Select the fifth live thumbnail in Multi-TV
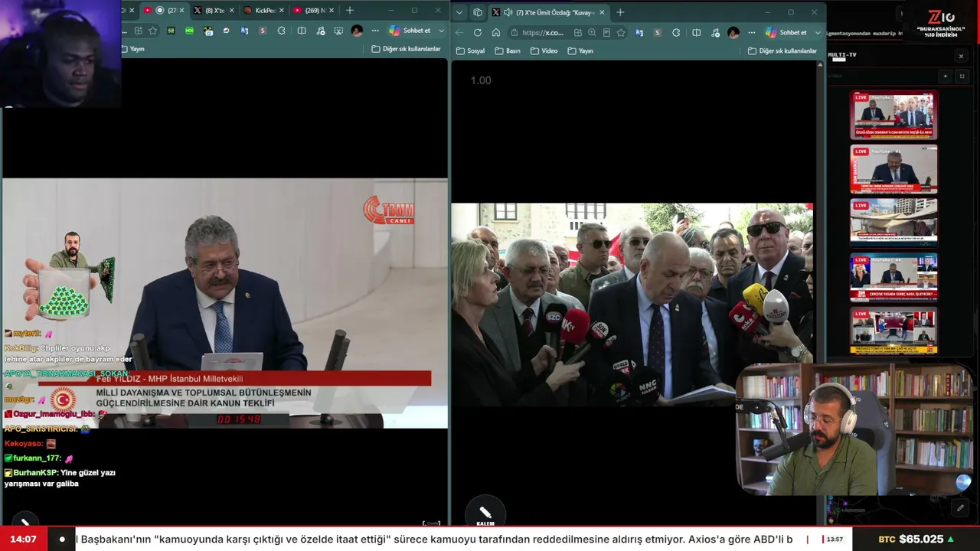 (x=894, y=331)
